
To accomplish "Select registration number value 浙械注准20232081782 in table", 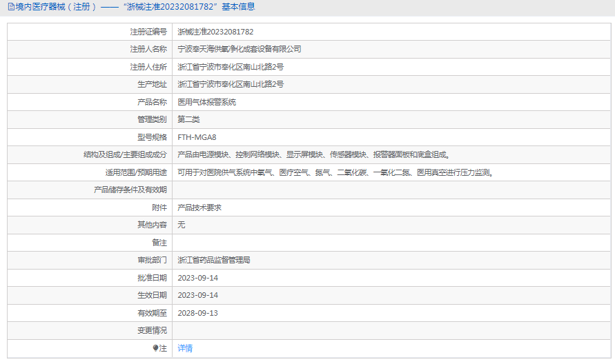I will click(x=215, y=32).
